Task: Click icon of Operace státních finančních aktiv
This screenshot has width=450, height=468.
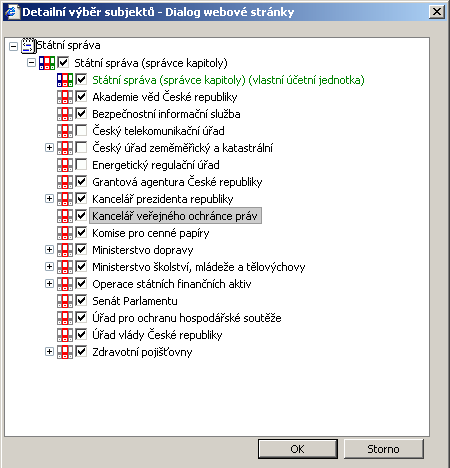Action: coord(65,284)
